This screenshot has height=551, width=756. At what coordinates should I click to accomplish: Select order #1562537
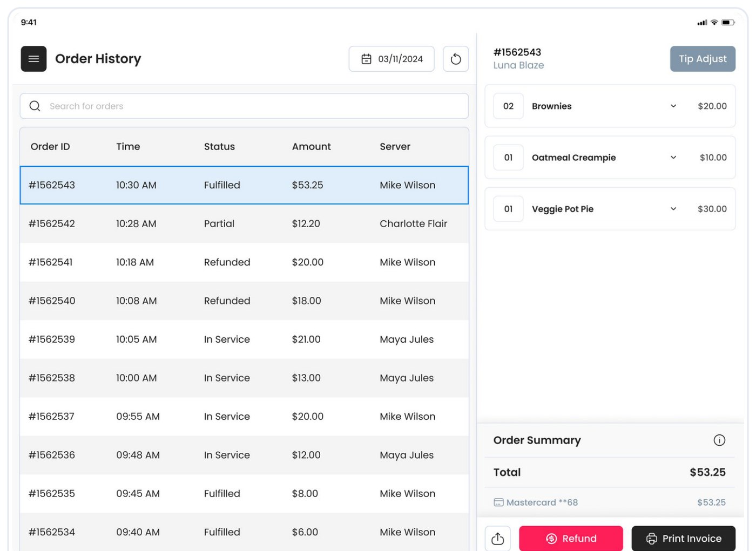(244, 417)
